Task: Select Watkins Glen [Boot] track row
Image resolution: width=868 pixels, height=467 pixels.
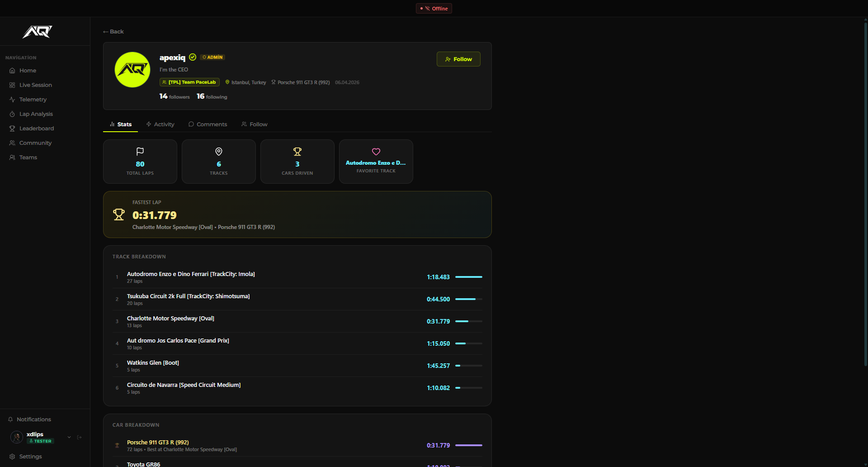Action: 297,366
